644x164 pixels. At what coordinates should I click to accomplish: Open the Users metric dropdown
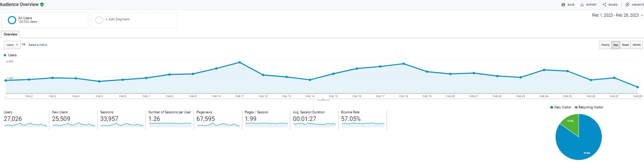(x=12, y=45)
